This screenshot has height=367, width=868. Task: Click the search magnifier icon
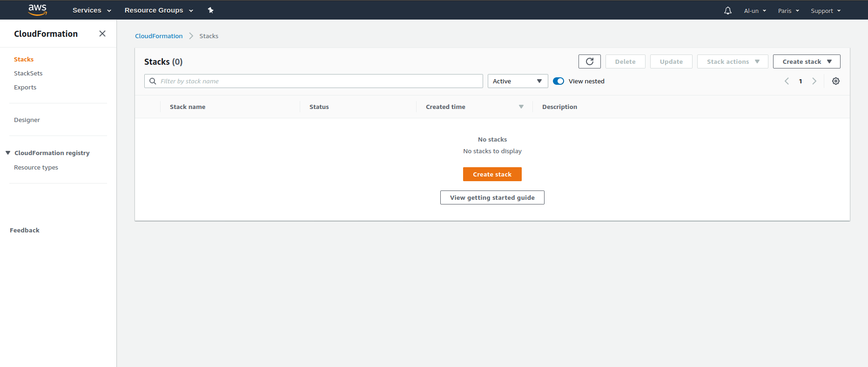coord(153,81)
